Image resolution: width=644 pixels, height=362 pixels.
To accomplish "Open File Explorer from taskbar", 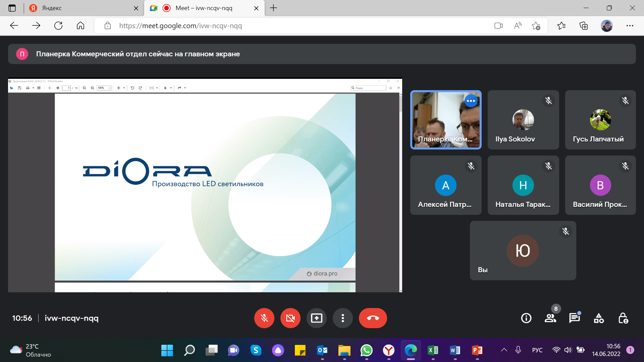I will [344, 351].
